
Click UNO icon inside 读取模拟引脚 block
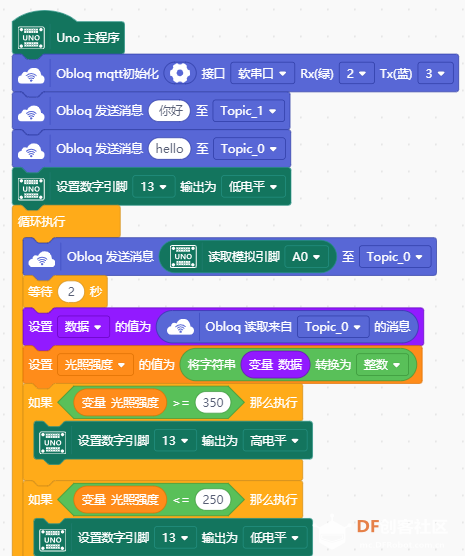(183, 256)
